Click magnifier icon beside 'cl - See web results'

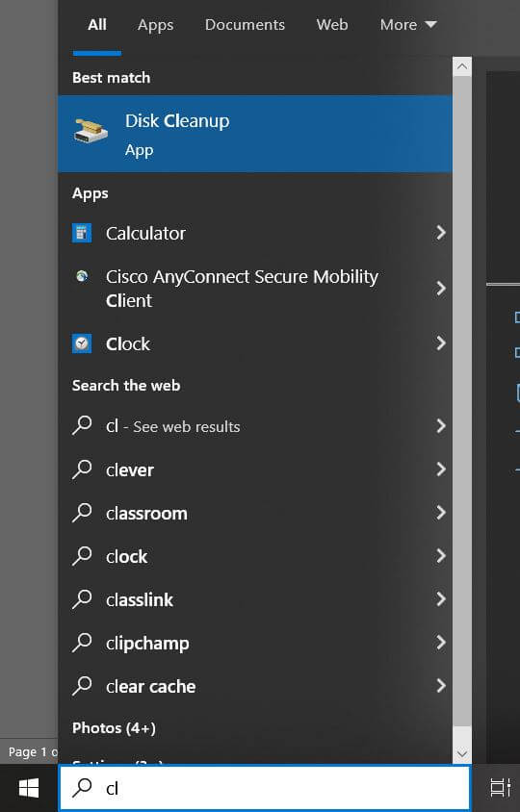click(x=82, y=425)
